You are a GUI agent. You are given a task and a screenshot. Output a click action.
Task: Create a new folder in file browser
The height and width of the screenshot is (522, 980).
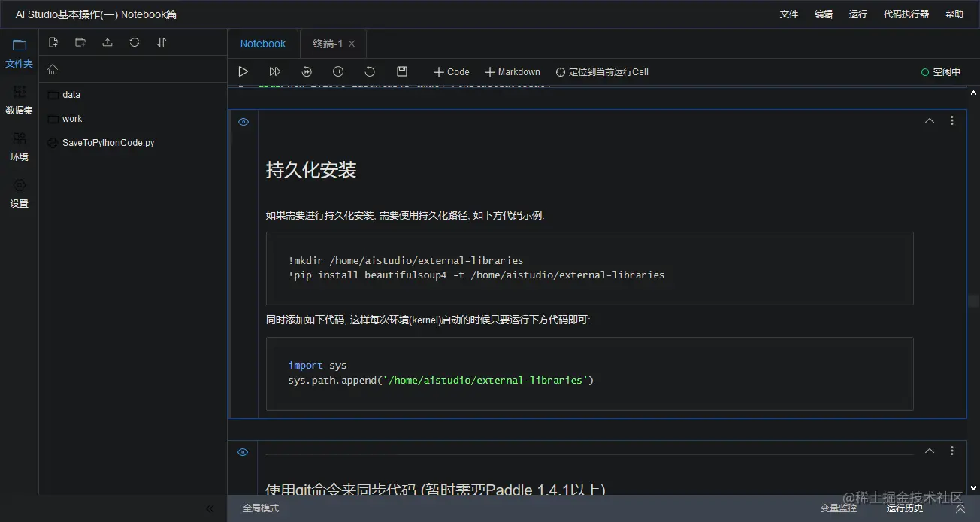pos(80,42)
